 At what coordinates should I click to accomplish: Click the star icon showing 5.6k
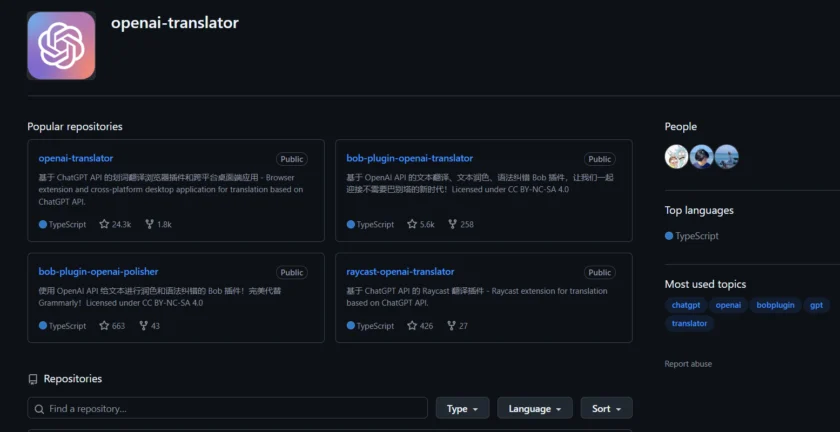tap(412, 224)
